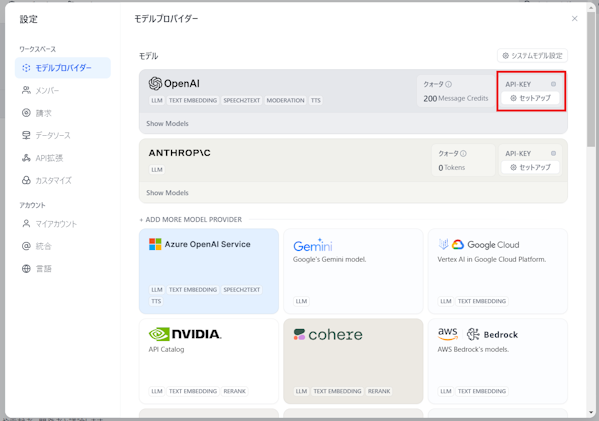Click the Google Cloud logo
Viewport: 599px width, 421px height.
[486, 245]
